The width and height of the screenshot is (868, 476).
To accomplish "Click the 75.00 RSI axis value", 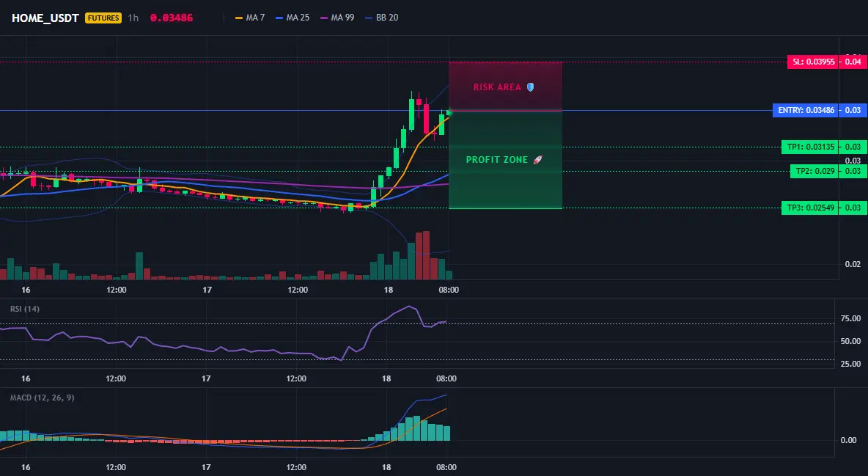I will click(850, 318).
